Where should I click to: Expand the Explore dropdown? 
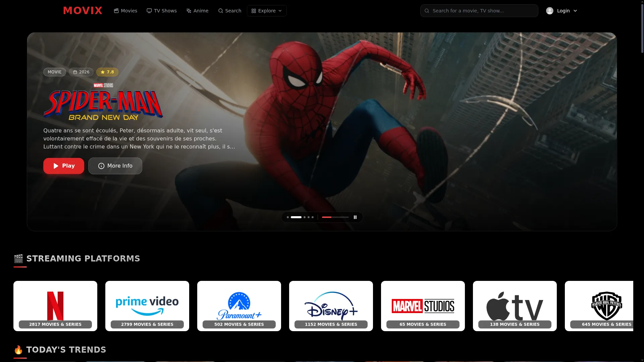(x=267, y=11)
